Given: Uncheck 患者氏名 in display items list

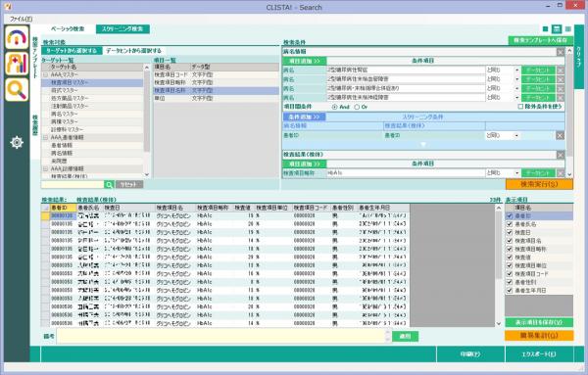Looking at the screenshot, I should 510,224.
